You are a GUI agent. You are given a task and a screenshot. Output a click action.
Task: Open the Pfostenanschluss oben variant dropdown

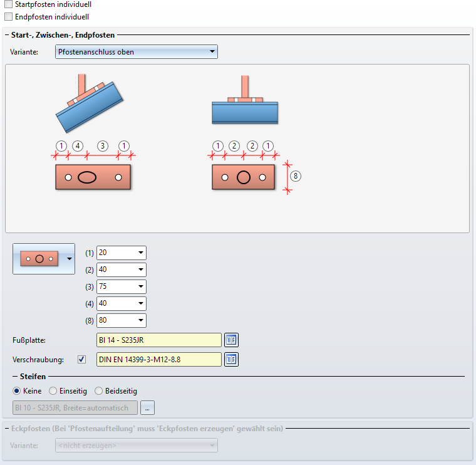tap(137, 52)
